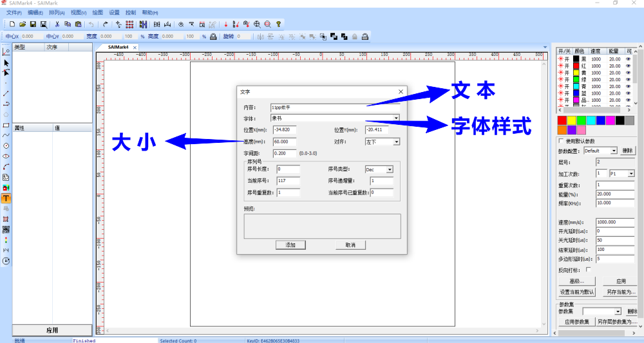Pick the red color swatch
This screenshot has width=644, height=343.
coord(562,120)
